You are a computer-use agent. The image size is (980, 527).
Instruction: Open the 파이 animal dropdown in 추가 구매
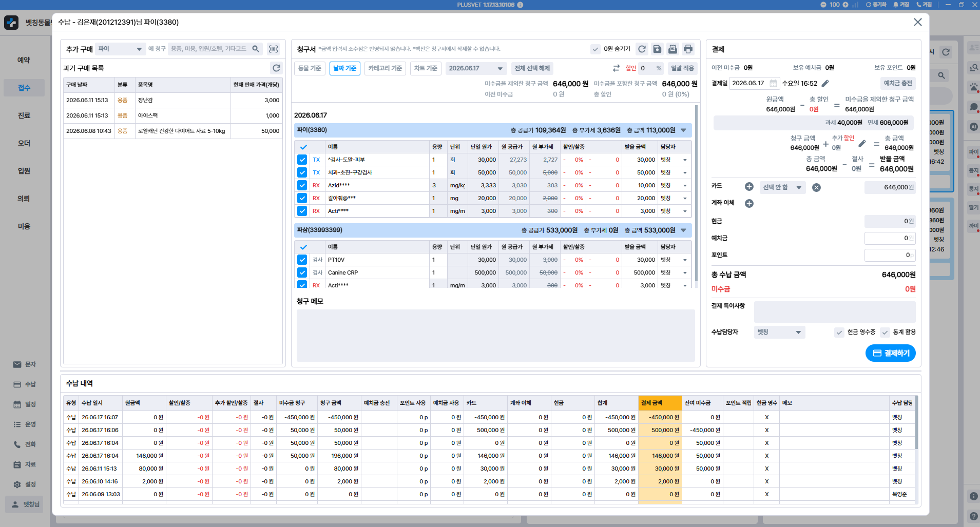(x=120, y=49)
